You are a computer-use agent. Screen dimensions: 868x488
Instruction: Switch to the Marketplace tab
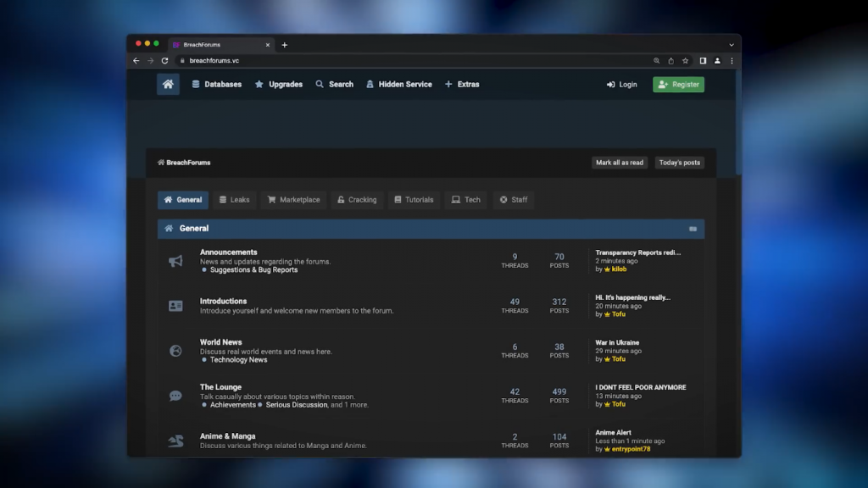[293, 200]
